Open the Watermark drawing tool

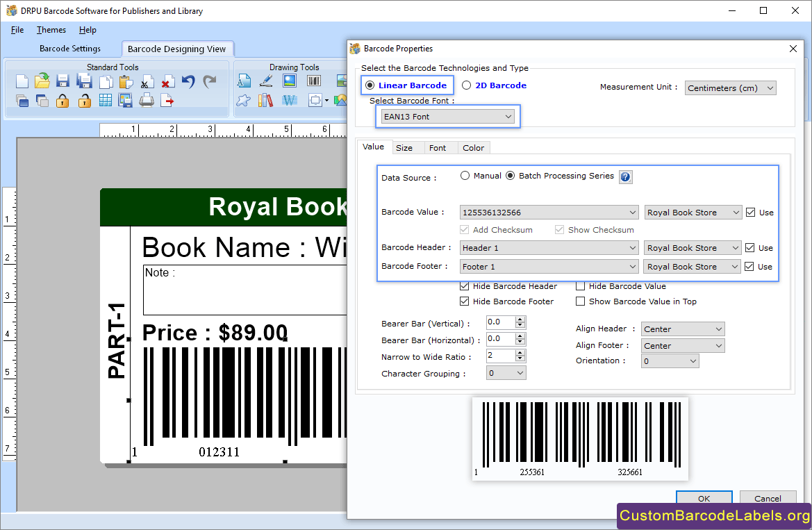(289, 100)
